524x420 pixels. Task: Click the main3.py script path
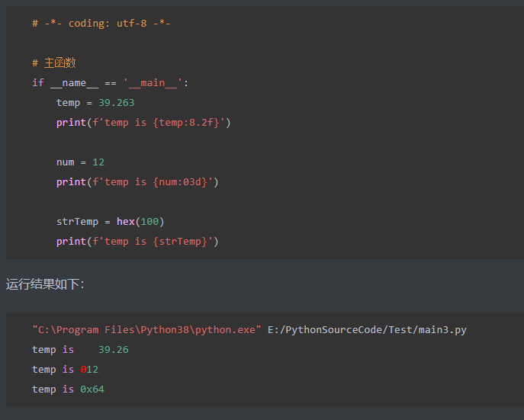(367, 330)
